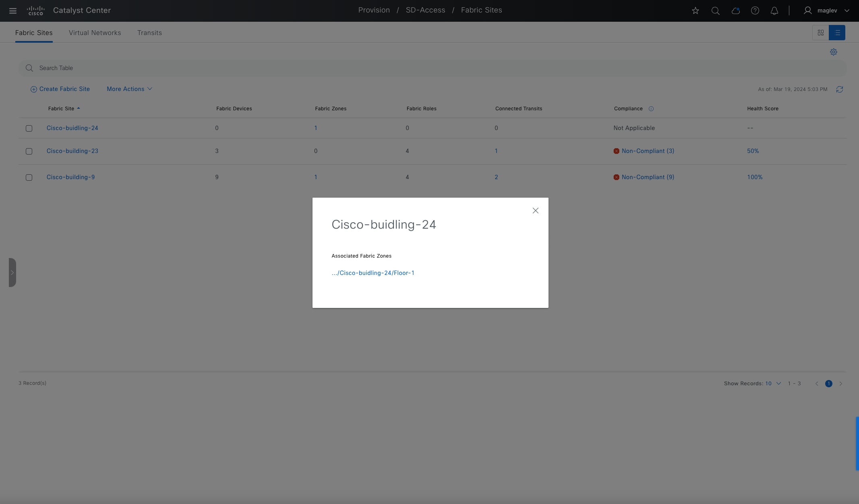Open the Transits tab

[149, 33]
